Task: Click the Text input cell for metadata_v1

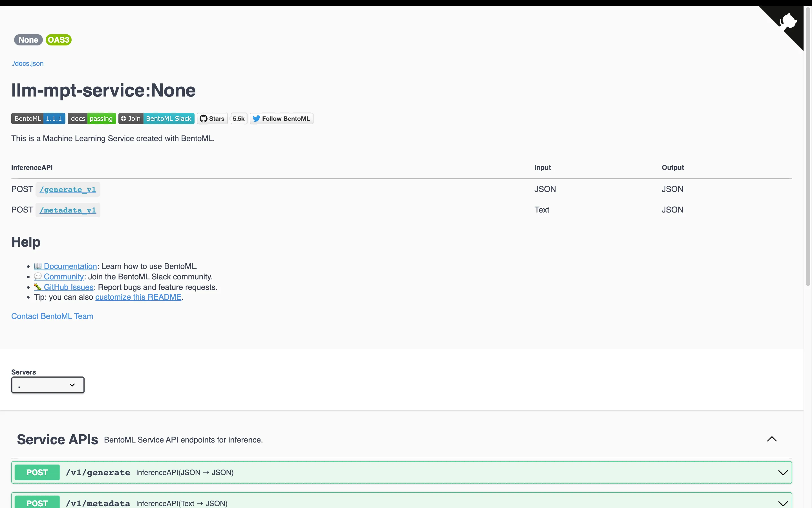Action: click(542, 210)
